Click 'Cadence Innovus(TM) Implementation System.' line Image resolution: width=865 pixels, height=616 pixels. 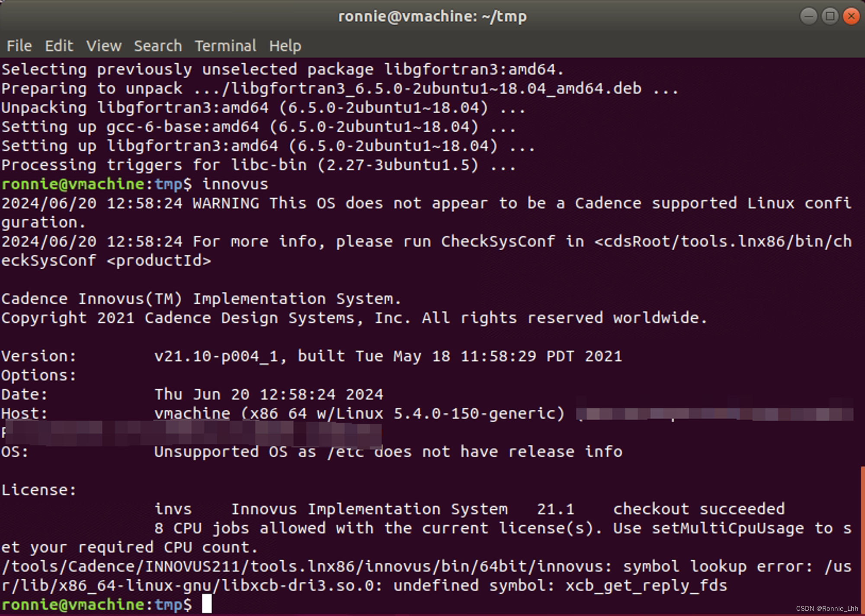tap(201, 299)
